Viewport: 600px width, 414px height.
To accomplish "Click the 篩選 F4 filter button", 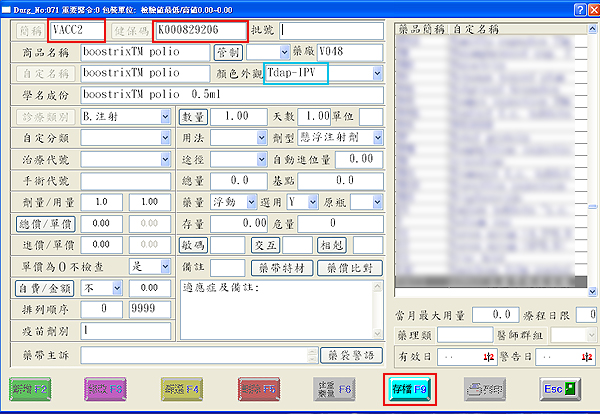I will (x=183, y=385).
